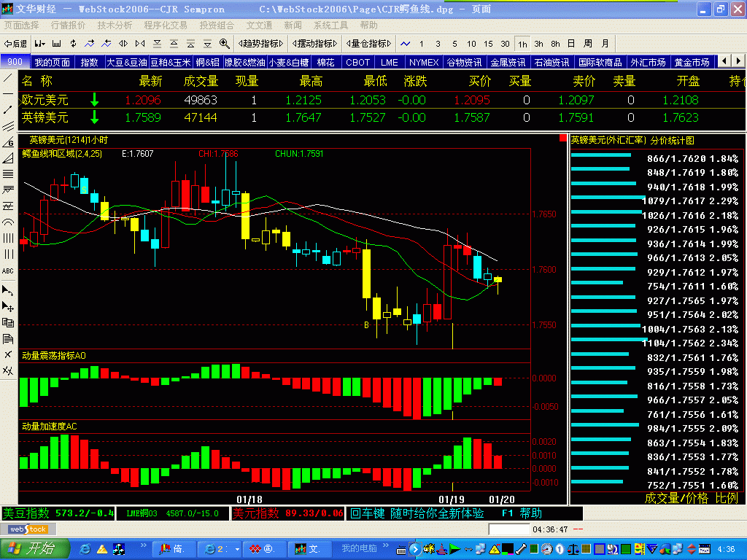The width and height of the screenshot is (747, 560).
Task: Open the 趋势指标 trend indicators selector
Action: (x=260, y=44)
